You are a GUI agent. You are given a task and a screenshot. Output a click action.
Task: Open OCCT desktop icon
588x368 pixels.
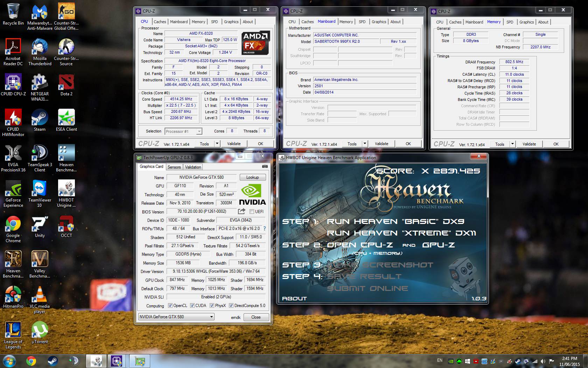pos(66,226)
